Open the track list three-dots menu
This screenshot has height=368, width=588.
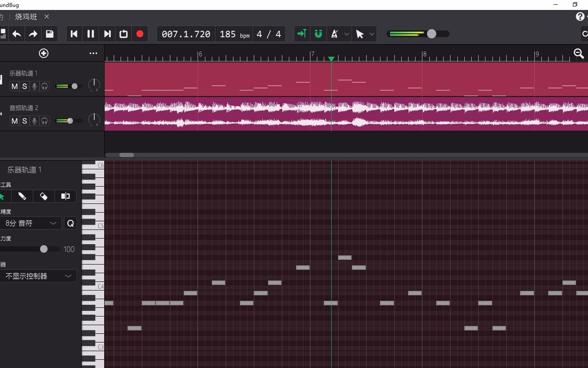[93, 53]
